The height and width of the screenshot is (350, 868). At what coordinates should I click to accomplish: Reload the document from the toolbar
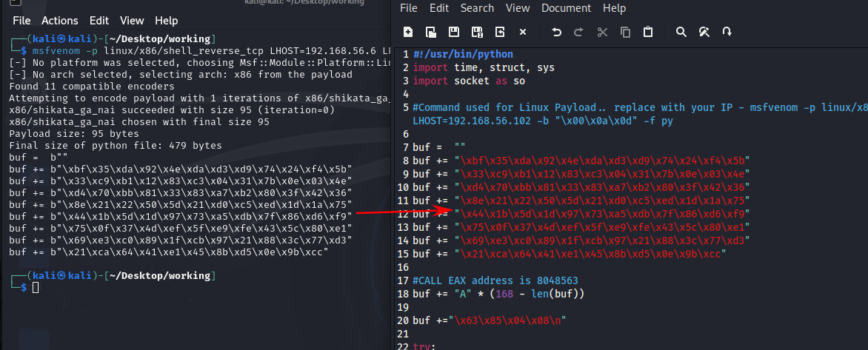tap(500, 32)
